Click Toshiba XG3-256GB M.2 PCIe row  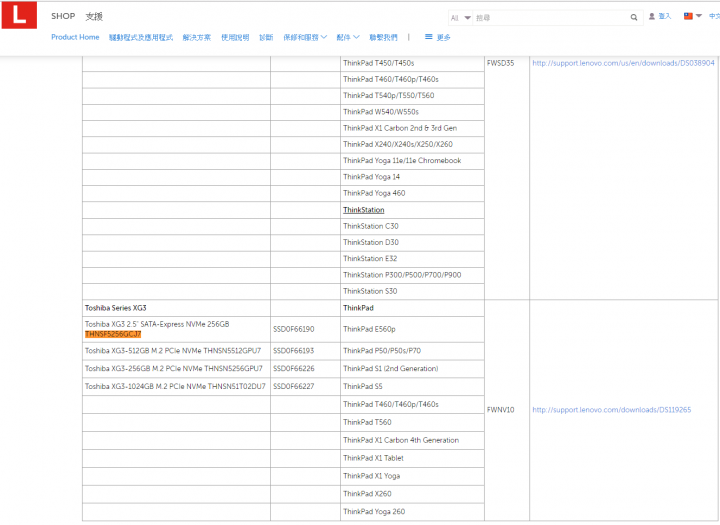pyautogui.click(x=174, y=369)
